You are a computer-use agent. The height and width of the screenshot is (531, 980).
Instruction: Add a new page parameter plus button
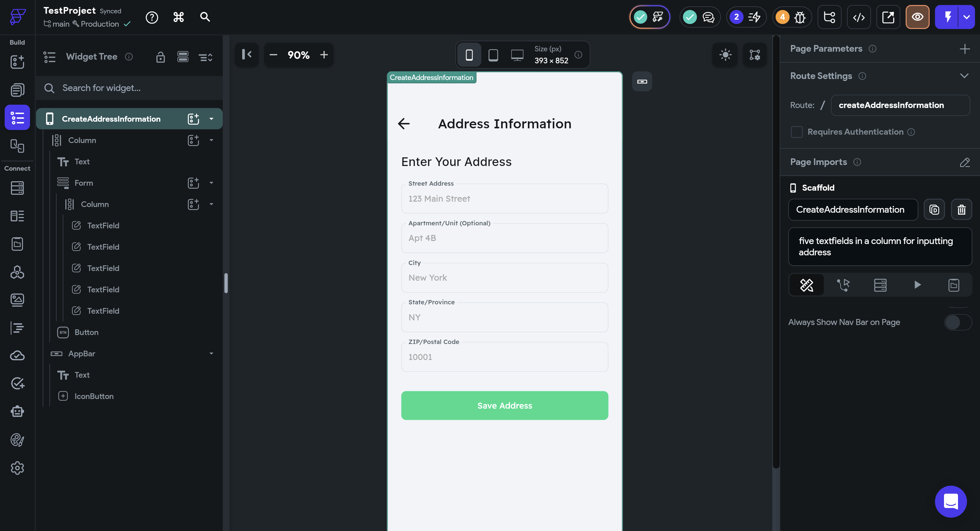pyautogui.click(x=964, y=49)
